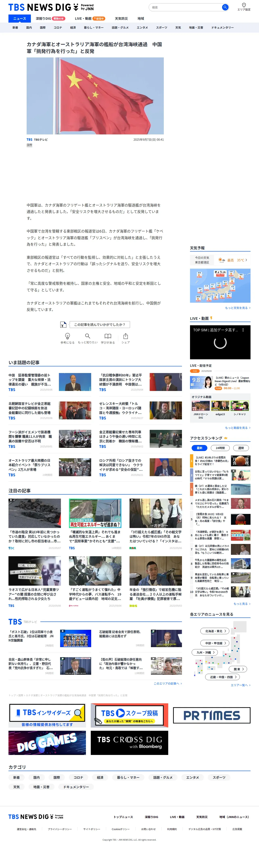Click the 検索 search input field
Viewport: 259px width, 868px height.
click(186, 7)
